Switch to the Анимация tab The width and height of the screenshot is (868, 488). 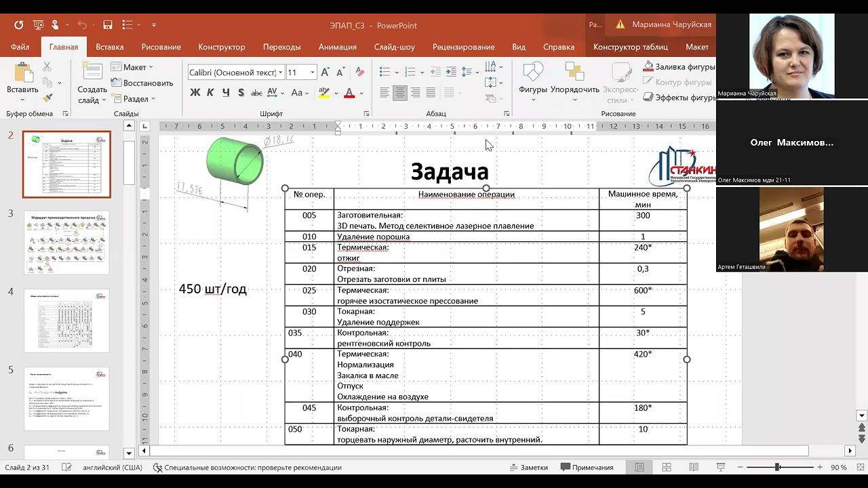(337, 47)
